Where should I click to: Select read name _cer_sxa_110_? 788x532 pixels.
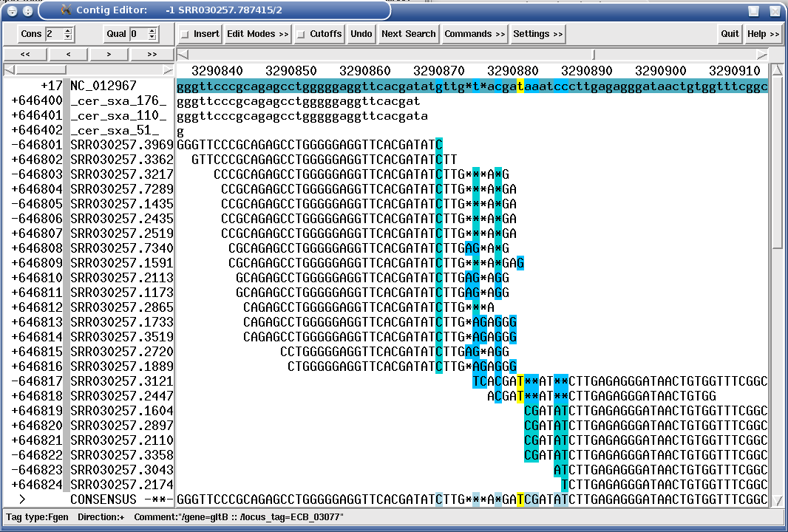click(x=118, y=115)
